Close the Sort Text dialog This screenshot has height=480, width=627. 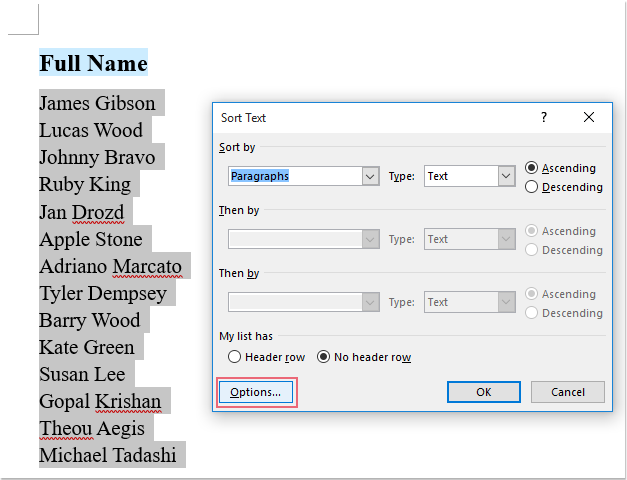pyautogui.click(x=589, y=117)
